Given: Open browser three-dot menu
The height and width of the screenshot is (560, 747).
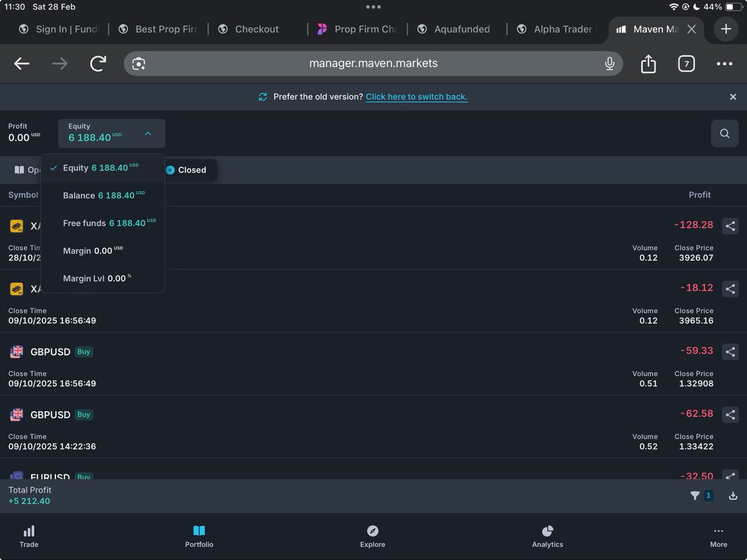Looking at the screenshot, I should (724, 63).
